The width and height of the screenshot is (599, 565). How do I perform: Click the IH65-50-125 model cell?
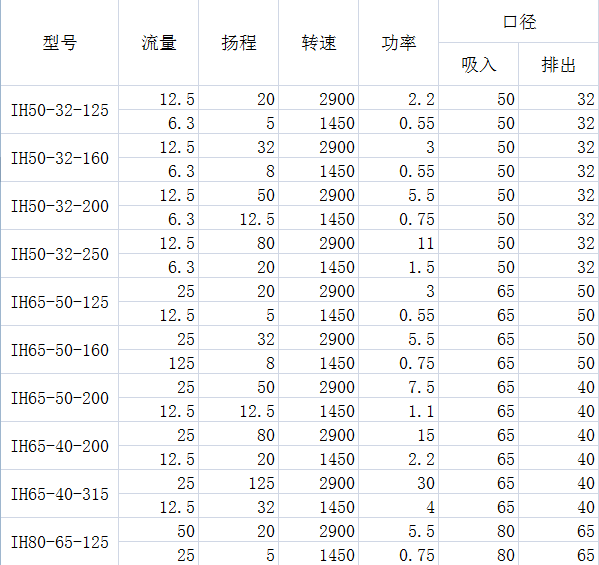(x=60, y=302)
